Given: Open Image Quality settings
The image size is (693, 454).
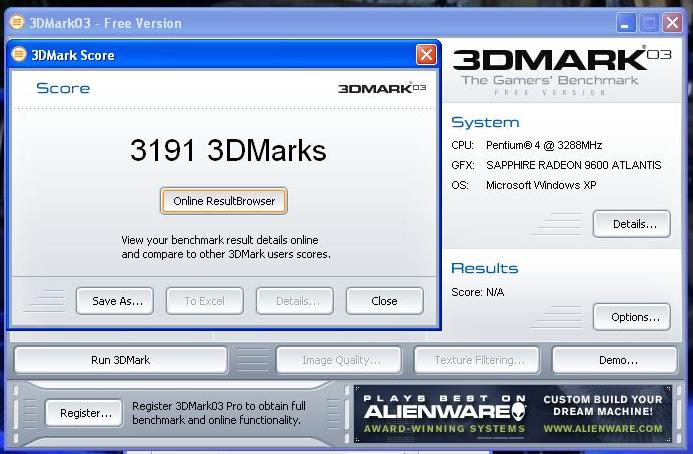Looking at the screenshot, I should 339,360.
